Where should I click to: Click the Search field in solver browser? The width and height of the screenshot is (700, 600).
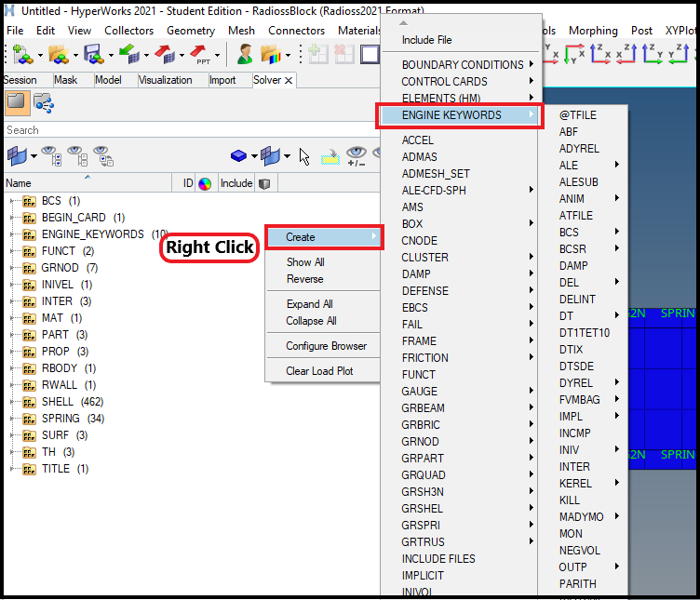click(192, 130)
